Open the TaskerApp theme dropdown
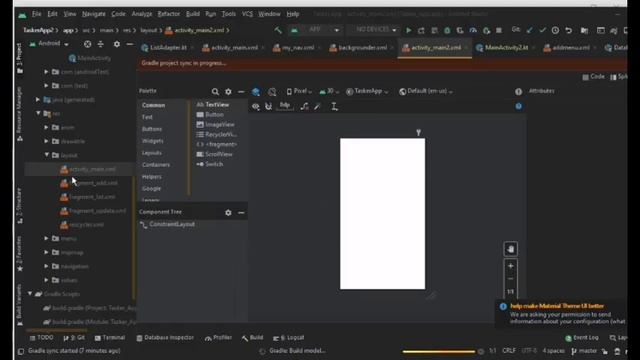Viewport: 640px width, 360px height. pos(367,91)
